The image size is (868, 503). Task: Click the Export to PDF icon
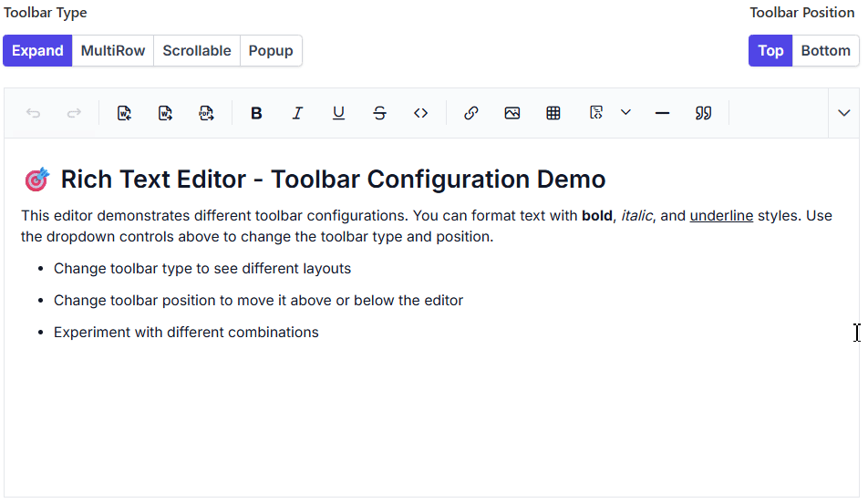coord(206,113)
